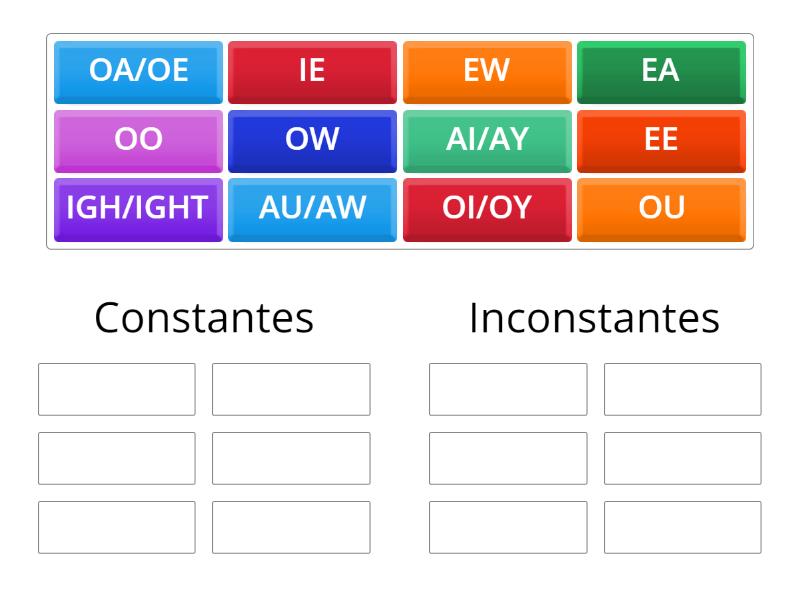This screenshot has height=600, width=800.
Task: Choose the pink OO tile
Action: pos(138,141)
